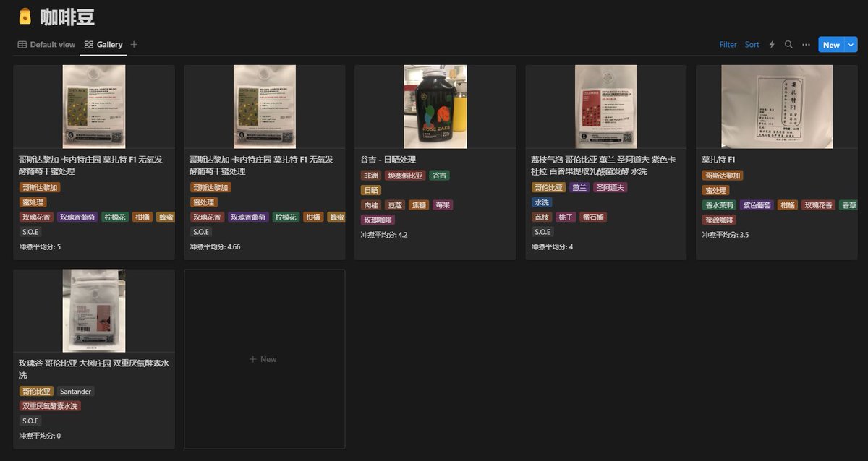The height and width of the screenshot is (461, 868).
Task: Open the red-label Colombia bag thumbnail
Action: point(606,107)
